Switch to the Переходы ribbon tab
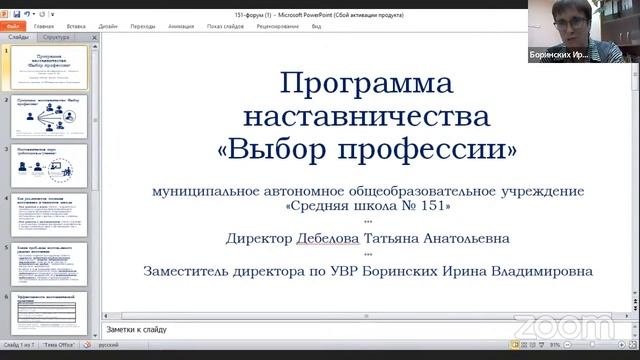The width and height of the screenshot is (640, 360). [143, 26]
